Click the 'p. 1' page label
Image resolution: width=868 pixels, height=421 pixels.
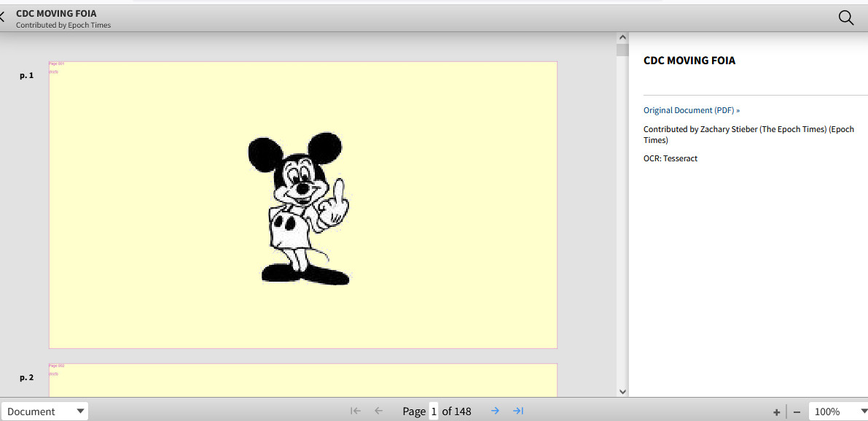pos(26,75)
